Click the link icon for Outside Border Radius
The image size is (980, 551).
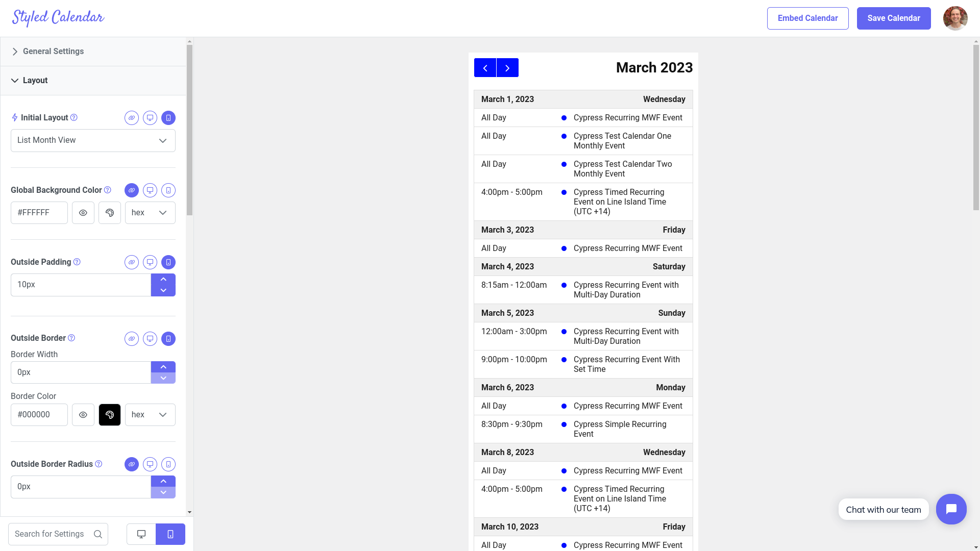tap(132, 464)
